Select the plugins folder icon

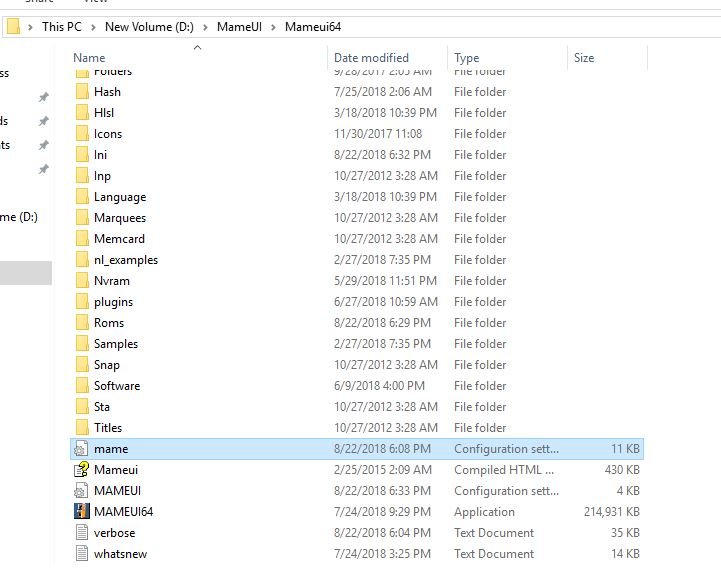tap(82, 302)
